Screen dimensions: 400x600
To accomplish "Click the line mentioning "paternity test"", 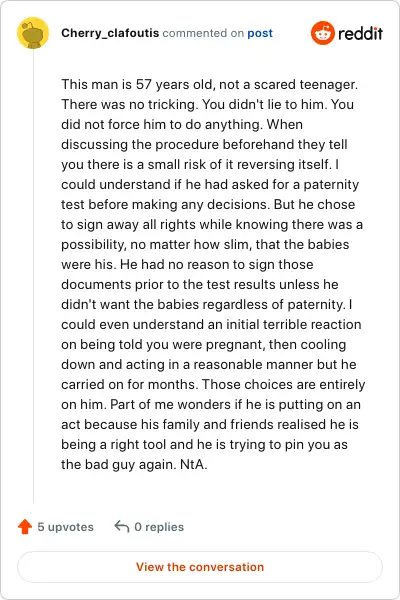I will point(210,184).
